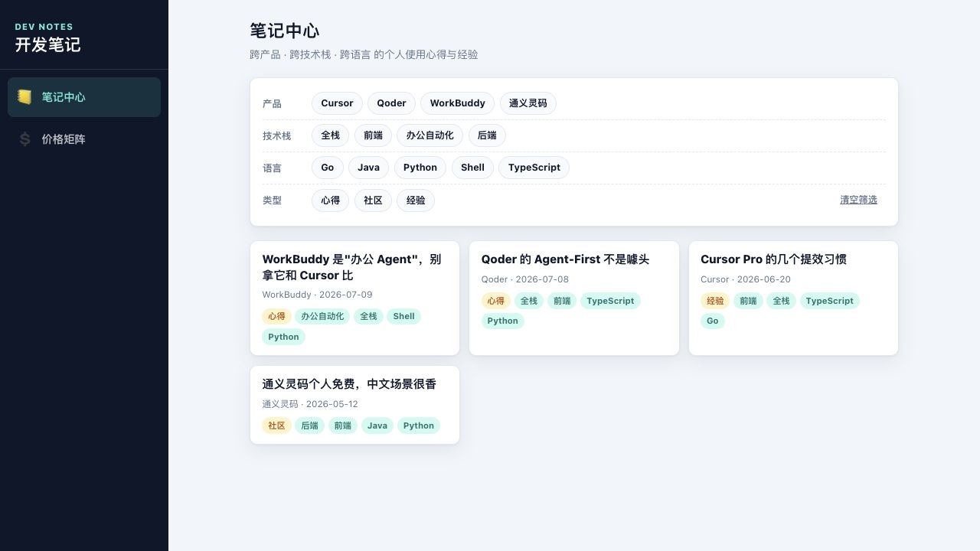This screenshot has height=551, width=980.
Task: Toggle the 前端 tech stack filter chip
Action: tap(373, 135)
